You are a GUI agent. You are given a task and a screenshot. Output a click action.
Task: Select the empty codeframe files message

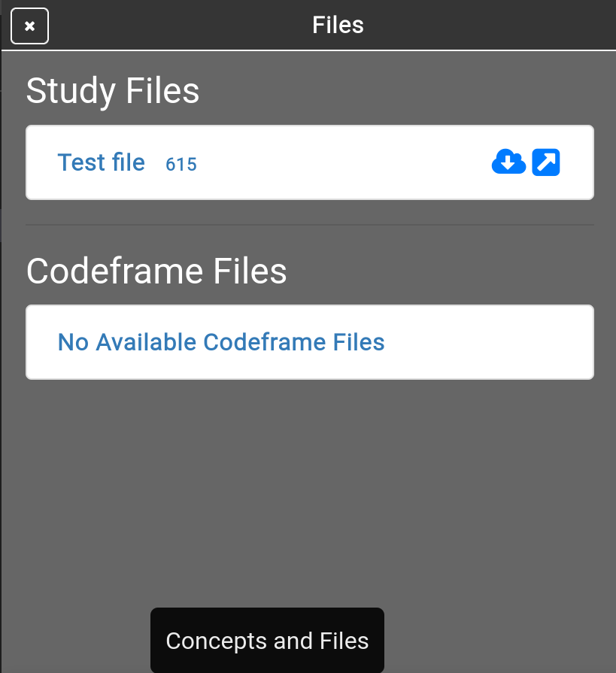[x=221, y=342]
